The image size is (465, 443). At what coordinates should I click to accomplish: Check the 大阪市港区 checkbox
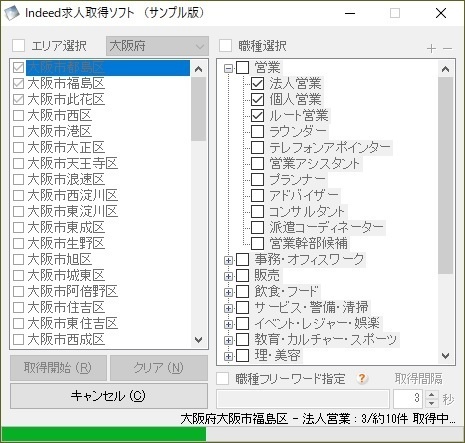(18, 131)
